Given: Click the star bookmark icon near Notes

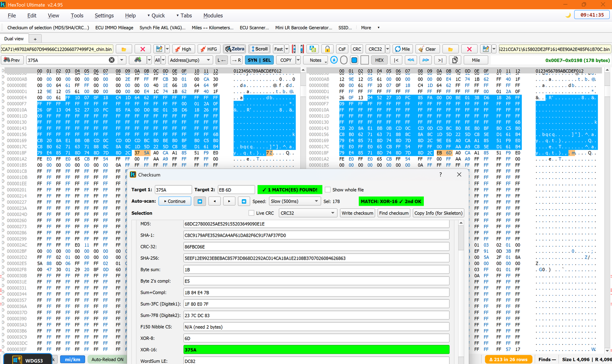Looking at the screenshot, I should click(334, 60).
